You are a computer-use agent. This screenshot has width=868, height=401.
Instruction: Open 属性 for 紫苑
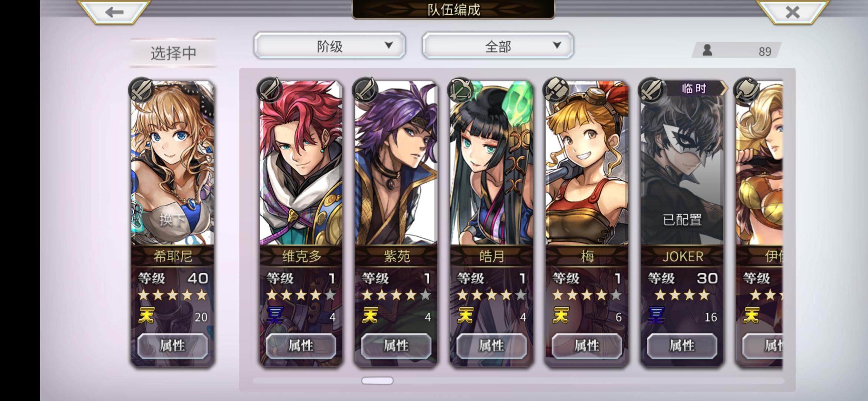tap(396, 346)
